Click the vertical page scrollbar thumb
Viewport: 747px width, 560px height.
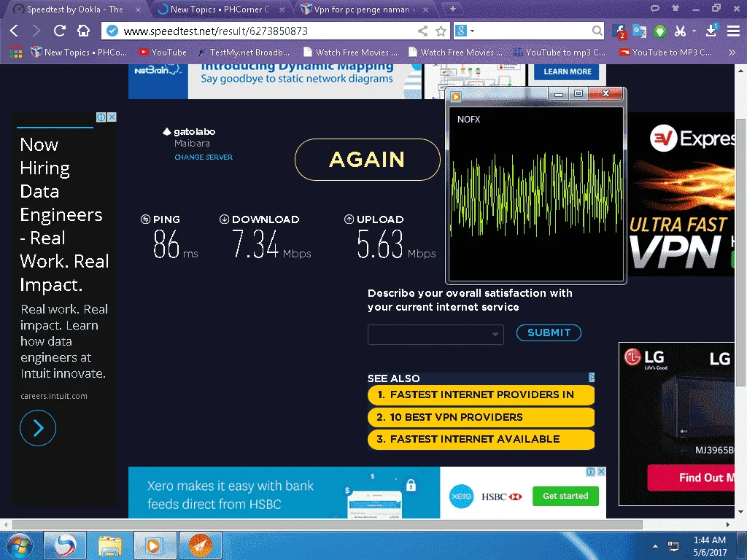(740, 252)
